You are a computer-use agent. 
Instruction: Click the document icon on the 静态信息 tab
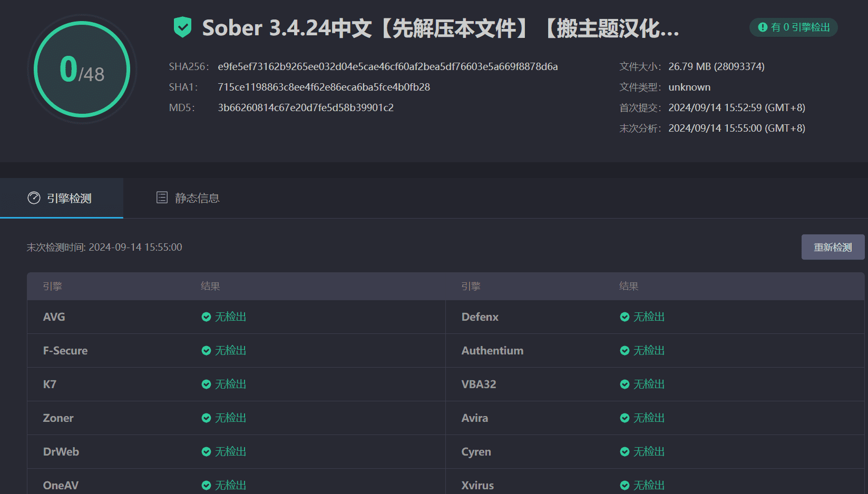[162, 197]
